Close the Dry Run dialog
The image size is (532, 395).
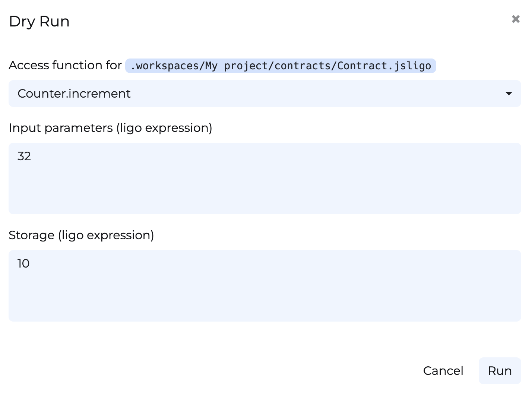click(x=516, y=19)
